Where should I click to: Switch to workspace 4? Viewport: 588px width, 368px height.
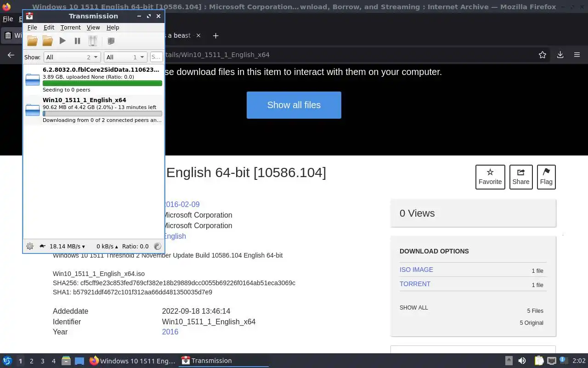tap(54, 361)
